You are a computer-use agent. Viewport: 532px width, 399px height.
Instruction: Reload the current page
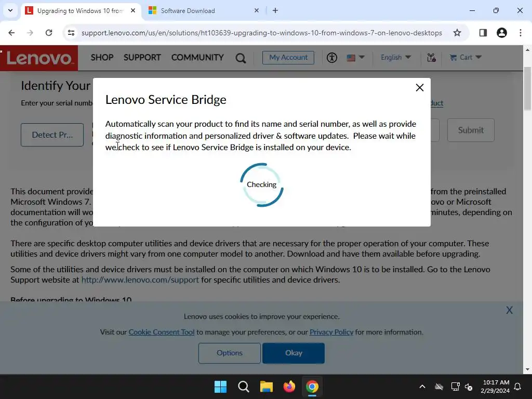(49, 33)
